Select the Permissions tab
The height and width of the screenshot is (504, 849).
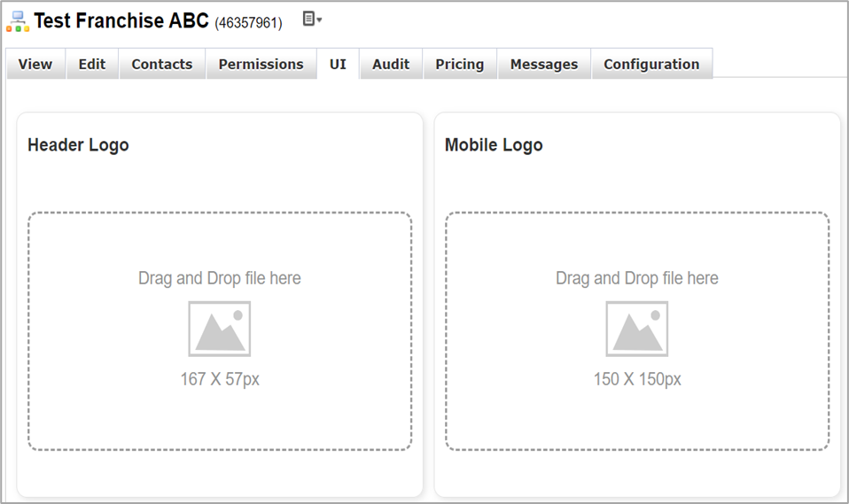pyautogui.click(x=261, y=64)
